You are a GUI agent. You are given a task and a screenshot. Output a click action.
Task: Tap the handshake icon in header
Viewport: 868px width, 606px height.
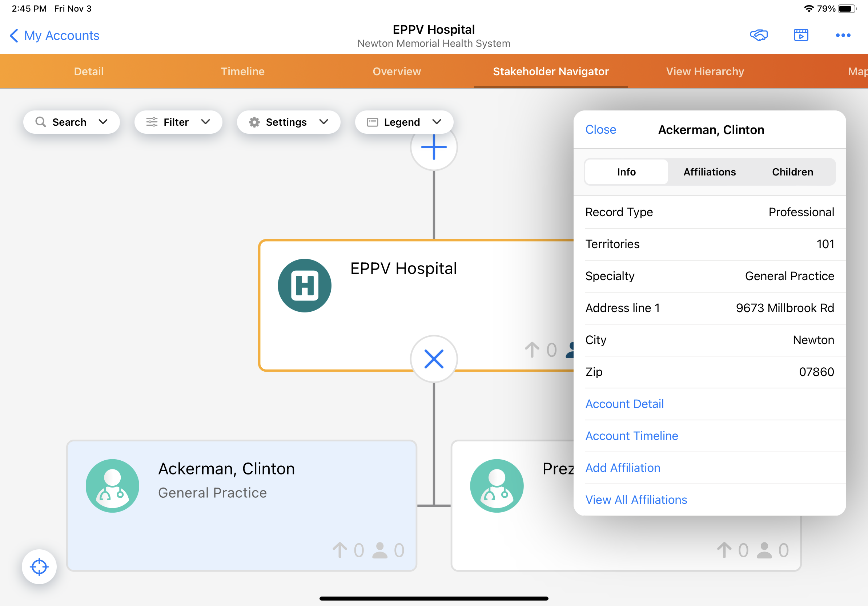(x=758, y=35)
